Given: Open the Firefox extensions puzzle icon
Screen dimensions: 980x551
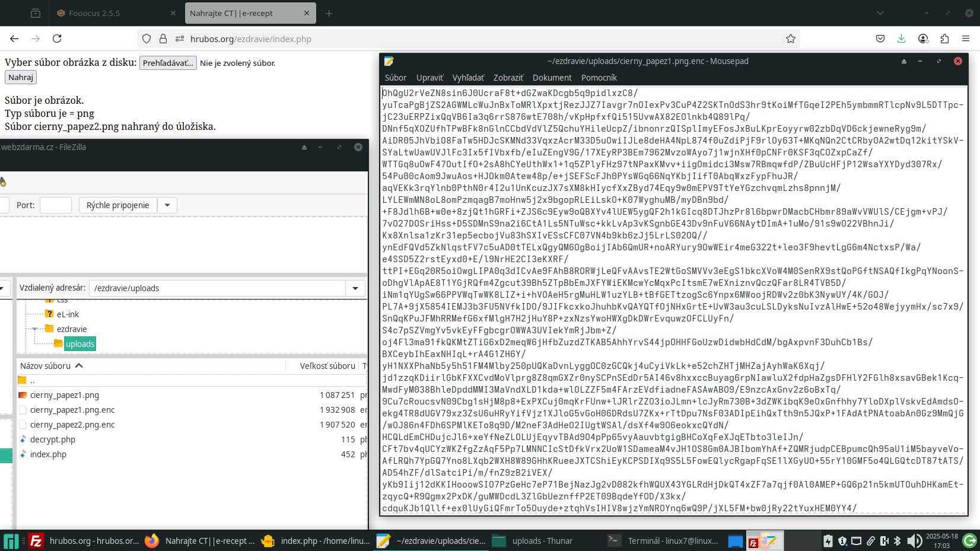Looking at the screenshot, I should point(944,39).
